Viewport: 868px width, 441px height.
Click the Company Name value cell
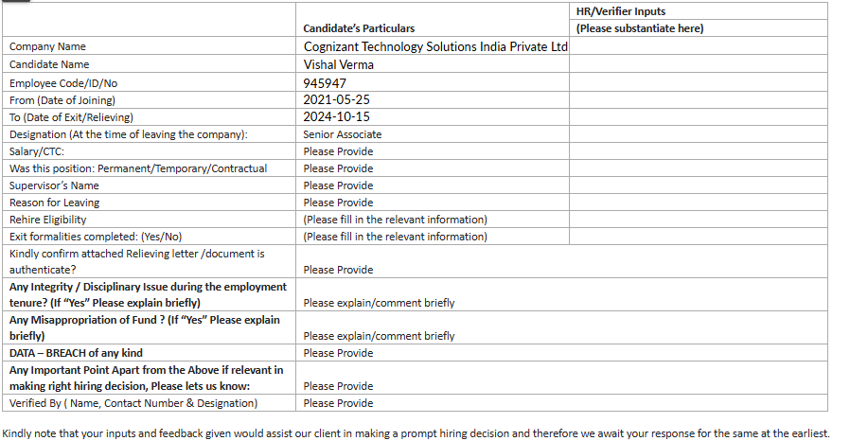[x=435, y=46]
